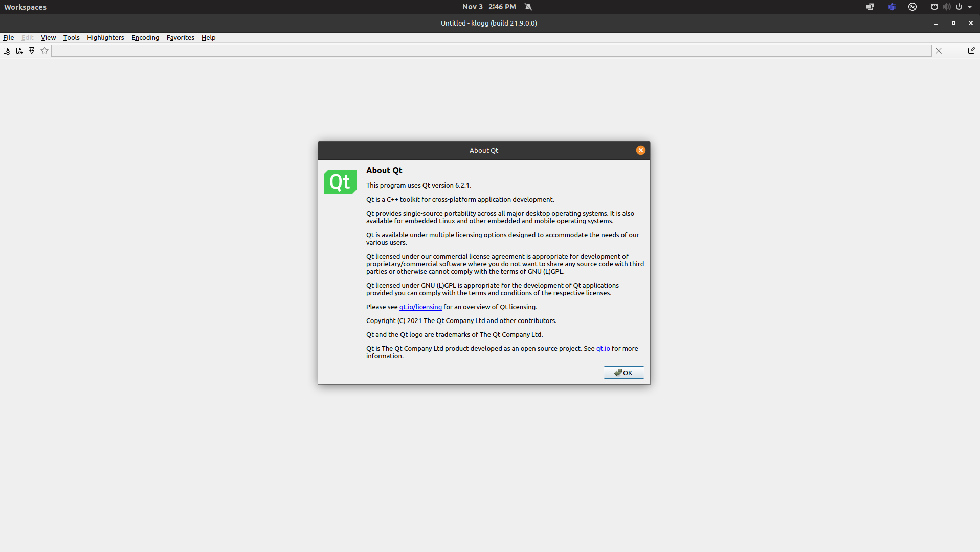This screenshot has height=552, width=980.
Task: Open the Highlighters menu
Action: click(x=105, y=37)
